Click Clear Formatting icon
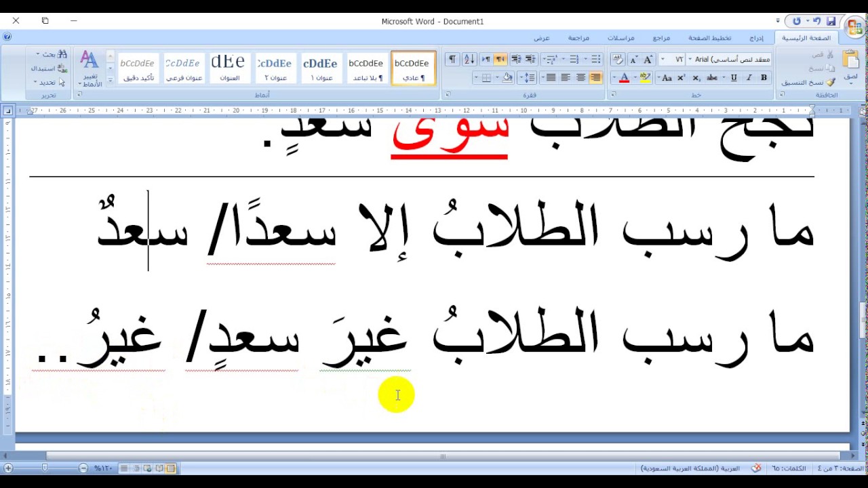The height and width of the screenshot is (488, 868). (618, 59)
